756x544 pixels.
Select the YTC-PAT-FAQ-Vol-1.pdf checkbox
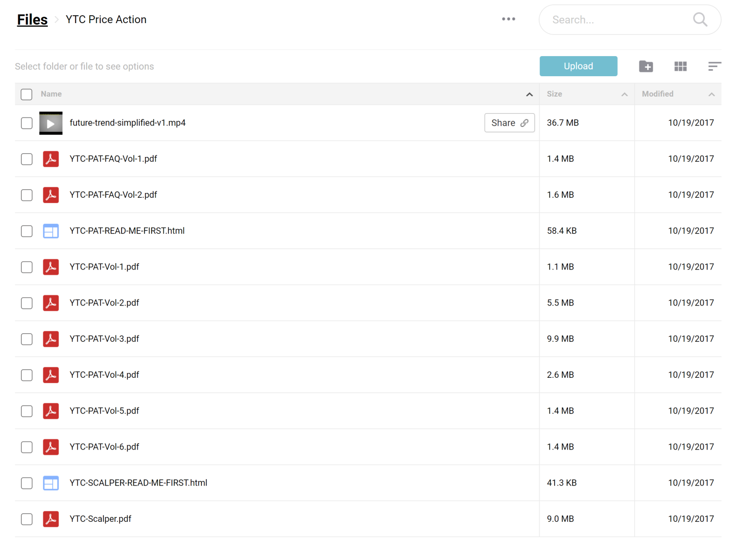pyautogui.click(x=27, y=159)
